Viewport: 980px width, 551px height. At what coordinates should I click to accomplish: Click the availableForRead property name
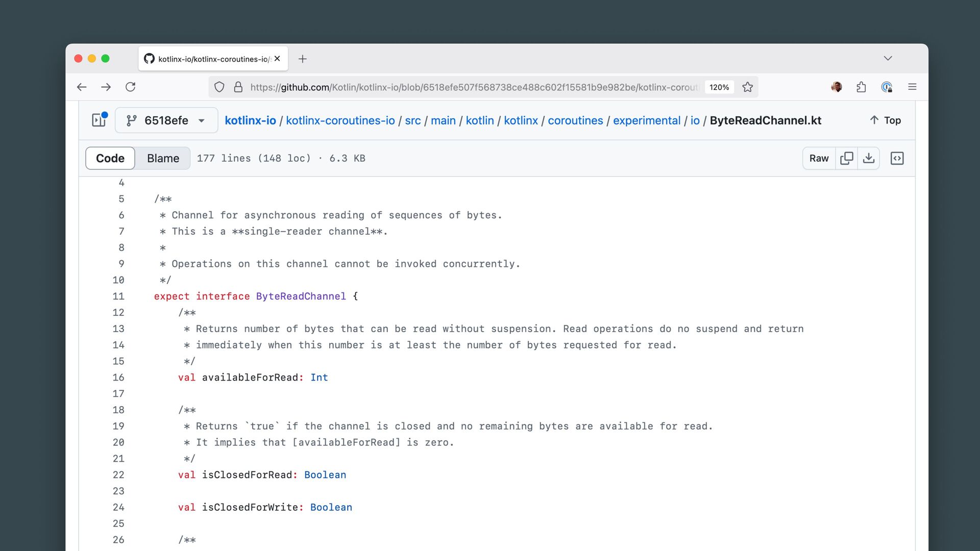pyautogui.click(x=250, y=378)
